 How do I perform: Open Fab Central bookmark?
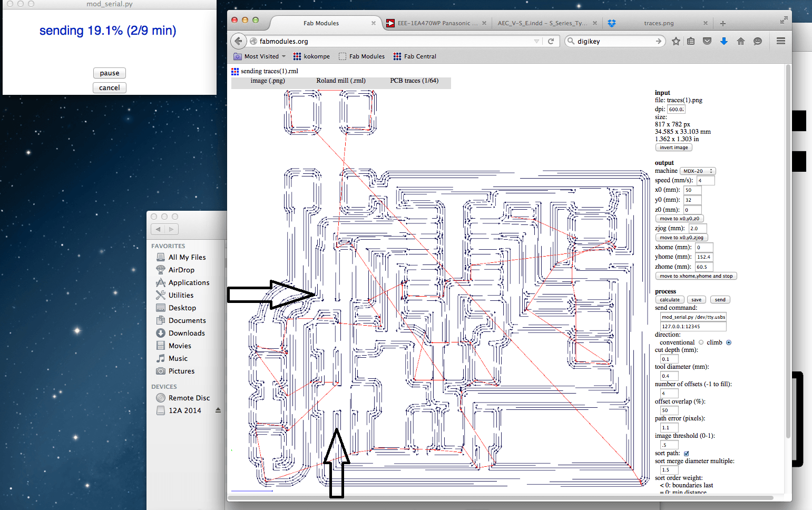415,56
